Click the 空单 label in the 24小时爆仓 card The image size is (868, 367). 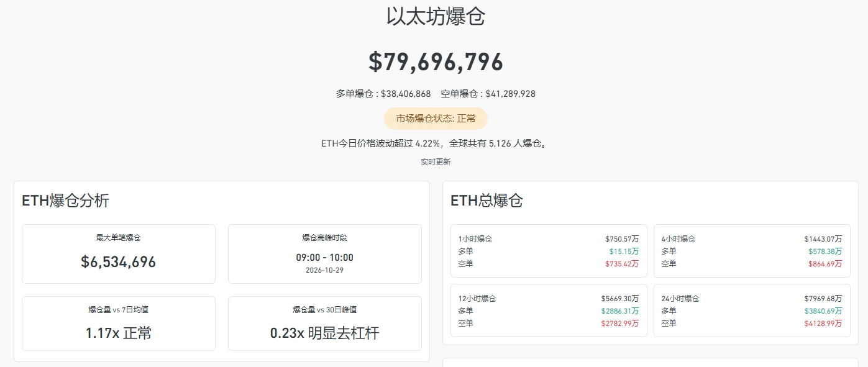(669, 324)
